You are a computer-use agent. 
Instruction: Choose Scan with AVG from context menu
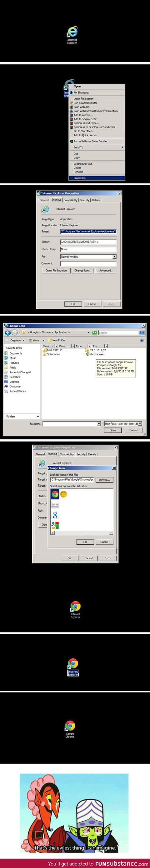(x=97, y=107)
